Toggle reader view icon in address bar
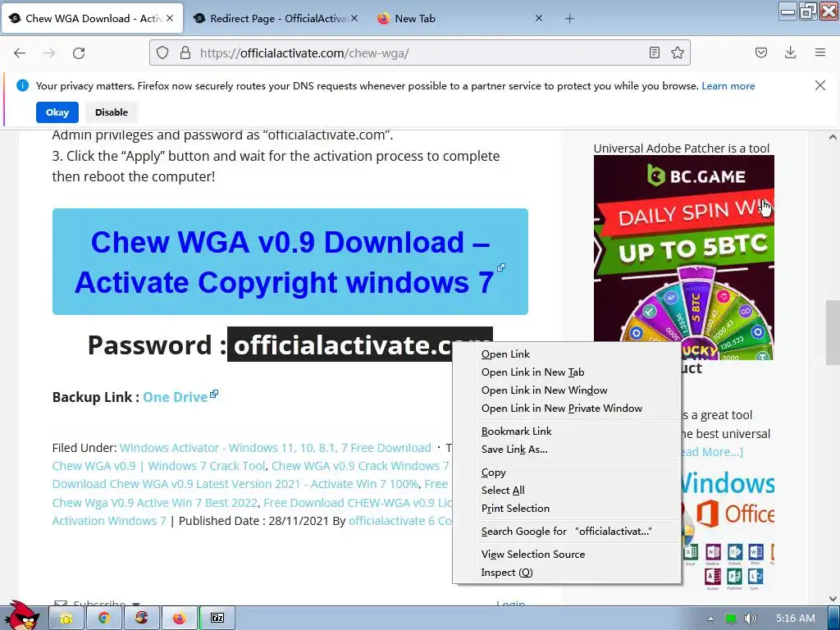The height and width of the screenshot is (630, 840). click(x=654, y=52)
